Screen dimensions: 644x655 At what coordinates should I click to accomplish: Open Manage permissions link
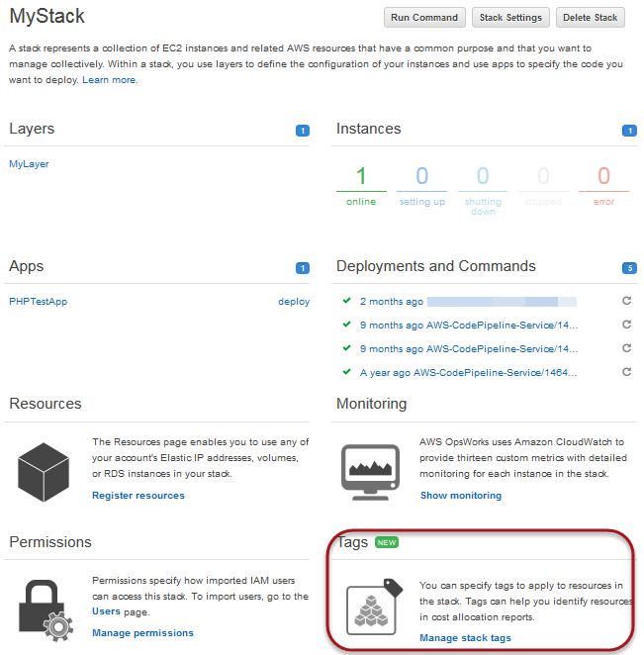(x=142, y=633)
